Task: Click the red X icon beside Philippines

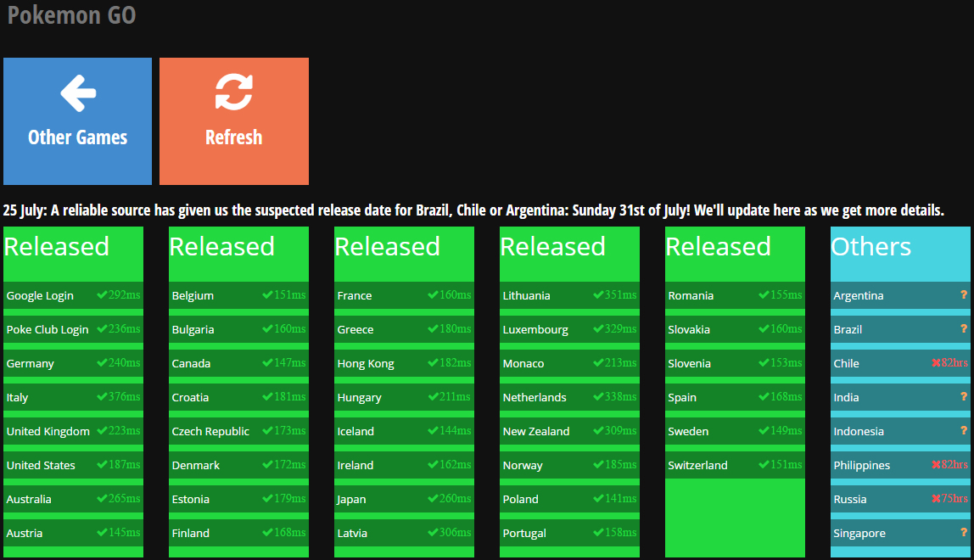Action: [937, 465]
